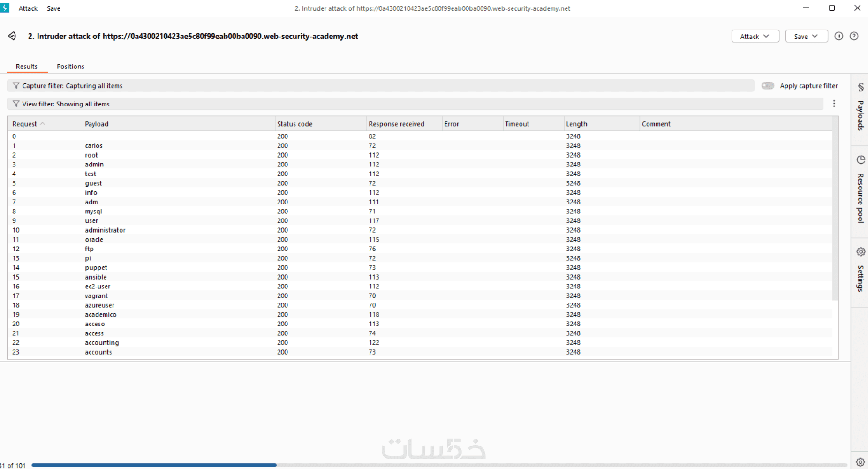The image size is (868, 469).
Task: Select the row with payload accounts
Action: [420, 352]
